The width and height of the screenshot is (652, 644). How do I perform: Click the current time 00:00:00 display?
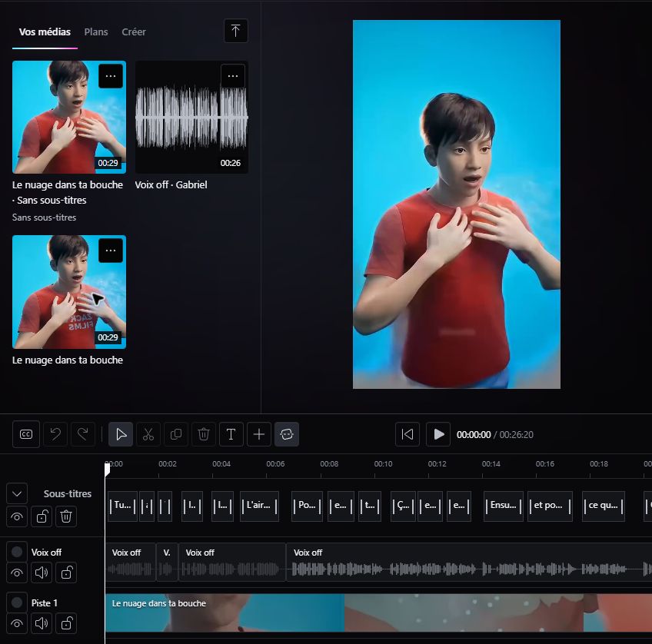(x=474, y=435)
